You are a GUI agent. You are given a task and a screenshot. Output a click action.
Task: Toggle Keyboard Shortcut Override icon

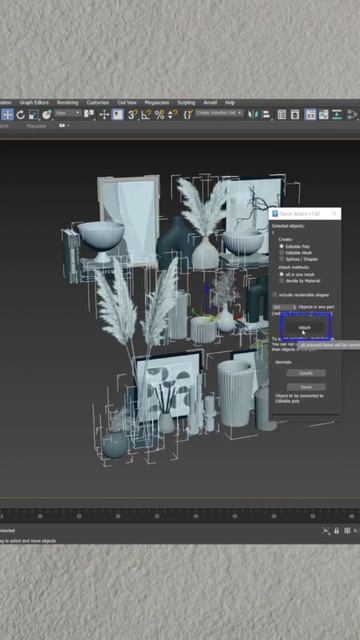pyautogui.click(x=118, y=115)
